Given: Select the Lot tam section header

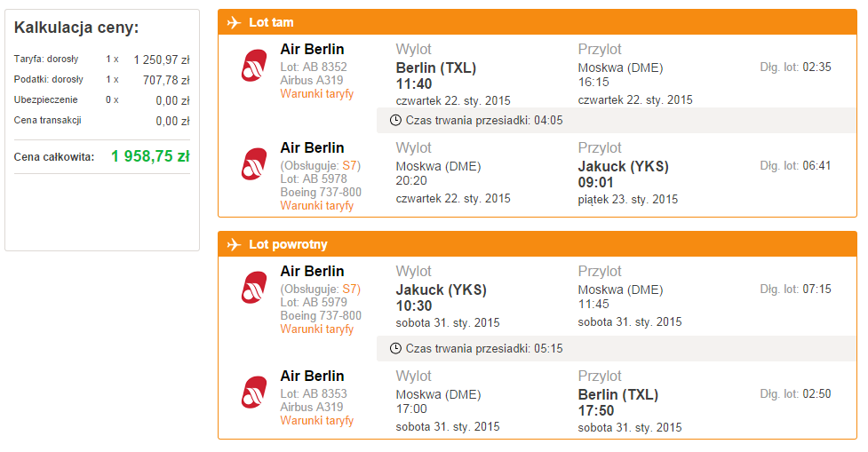Looking at the screenshot, I should coord(537,22).
